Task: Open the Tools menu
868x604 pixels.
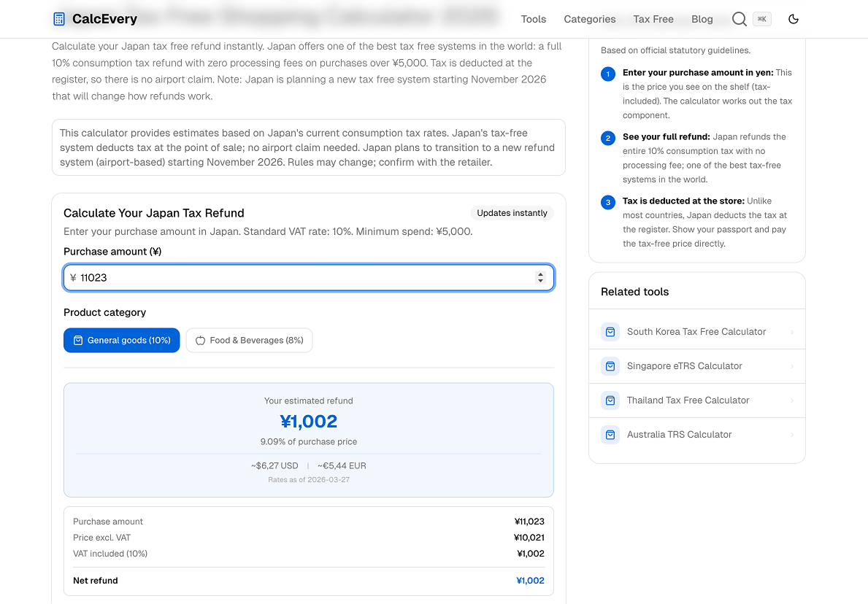Action: (533, 19)
